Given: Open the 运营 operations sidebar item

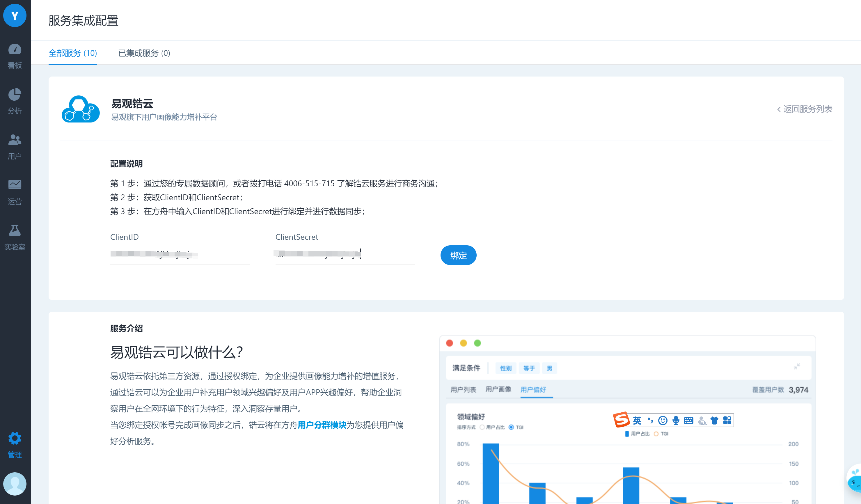Looking at the screenshot, I should tap(15, 192).
